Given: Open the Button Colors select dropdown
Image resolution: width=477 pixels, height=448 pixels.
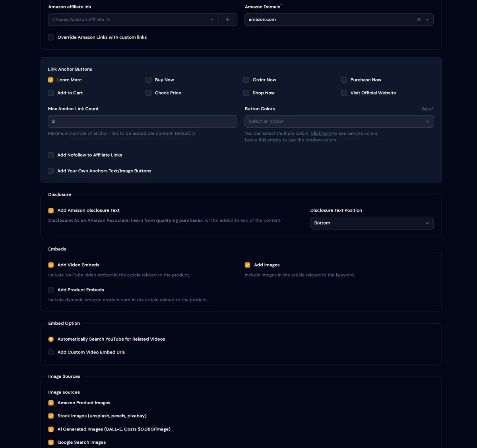Looking at the screenshot, I should 339,121.
